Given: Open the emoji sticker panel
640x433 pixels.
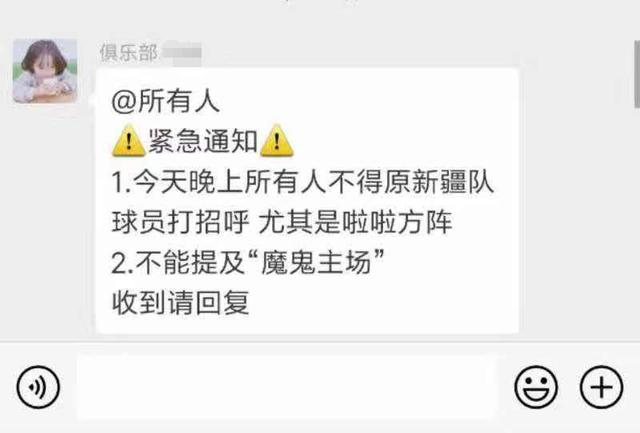Looking at the screenshot, I should (x=536, y=387).
